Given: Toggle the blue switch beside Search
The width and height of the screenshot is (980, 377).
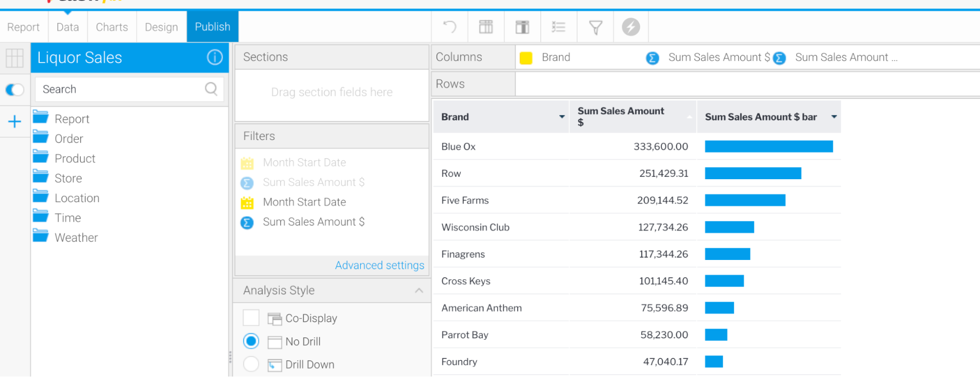Looking at the screenshot, I should (15, 90).
